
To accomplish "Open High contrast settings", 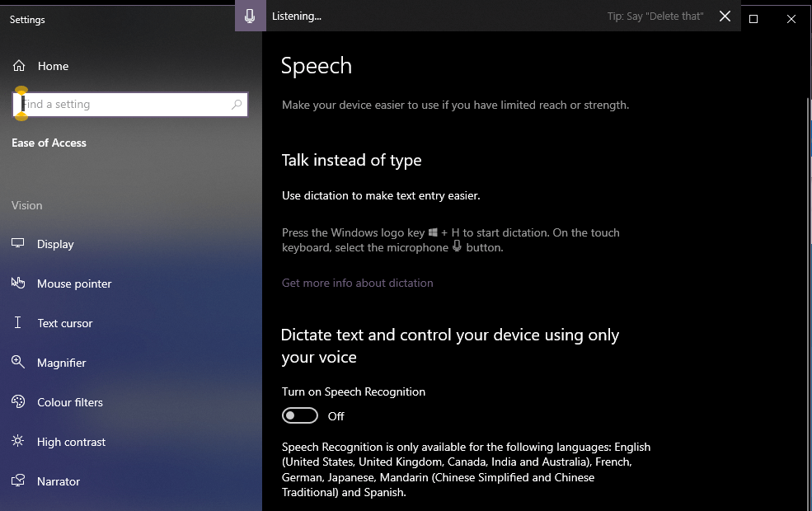I will [x=72, y=442].
